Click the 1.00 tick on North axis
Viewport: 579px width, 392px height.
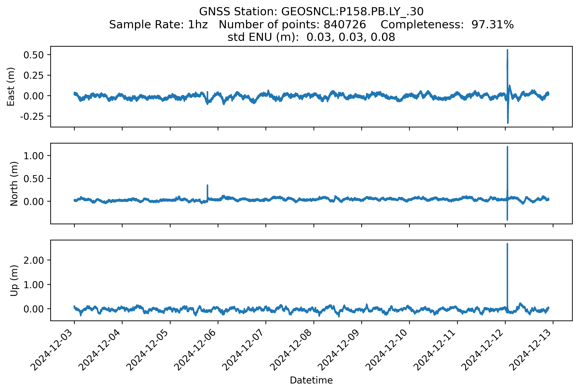pos(33,156)
